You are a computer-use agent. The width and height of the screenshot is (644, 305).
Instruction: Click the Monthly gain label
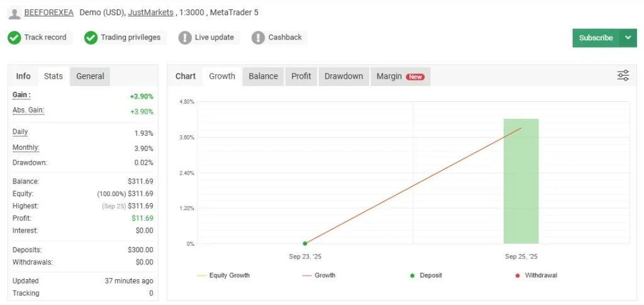point(26,148)
